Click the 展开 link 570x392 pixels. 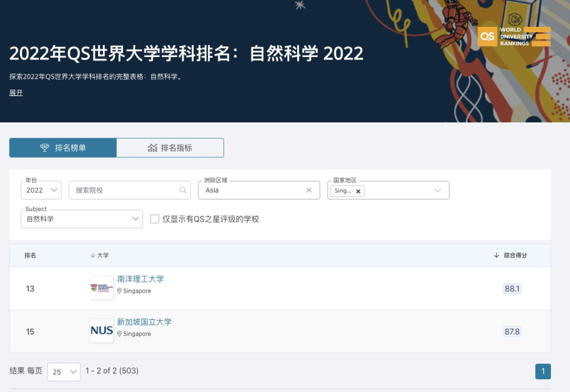[16, 93]
